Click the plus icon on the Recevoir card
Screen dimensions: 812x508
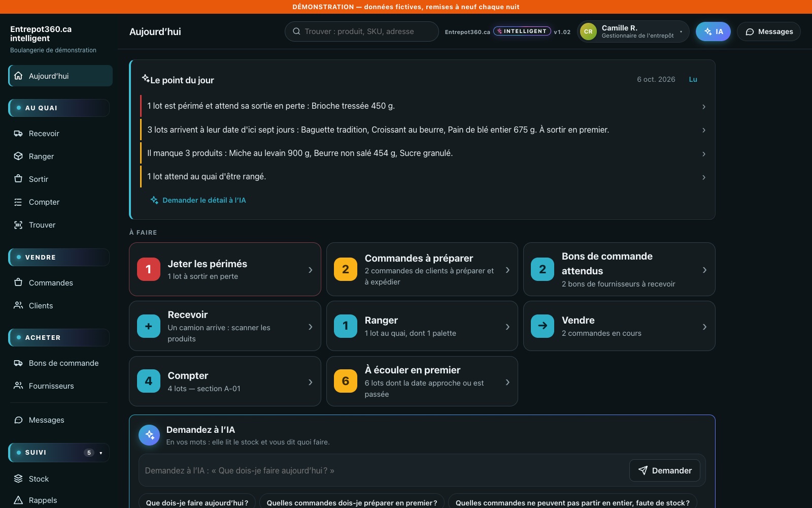149,326
